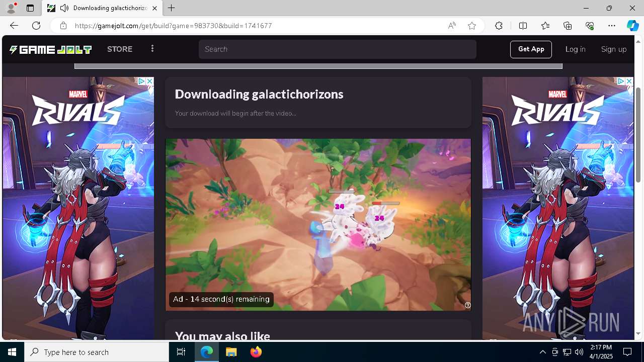Mute tab using speaker icon
The image size is (644, 362).
(64, 8)
